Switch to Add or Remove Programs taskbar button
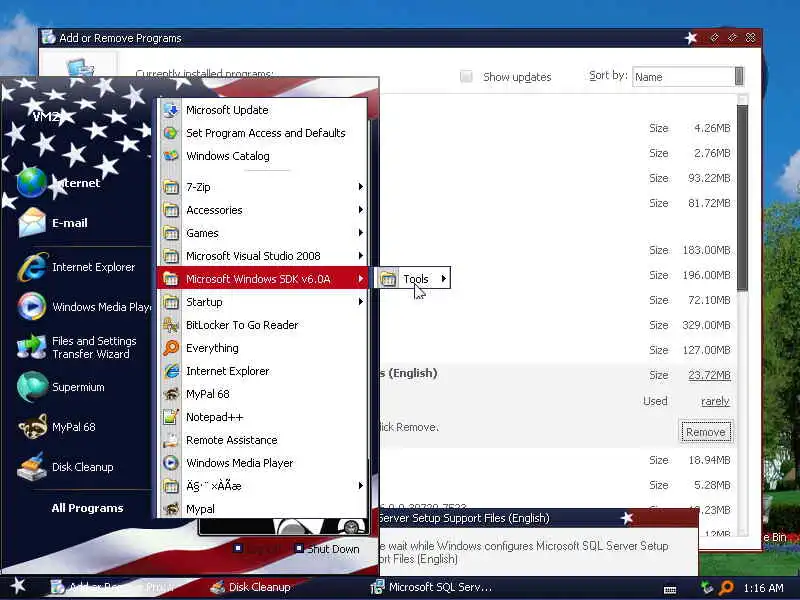The width and height of the screenshot is (800, 600). click(113, 587)
